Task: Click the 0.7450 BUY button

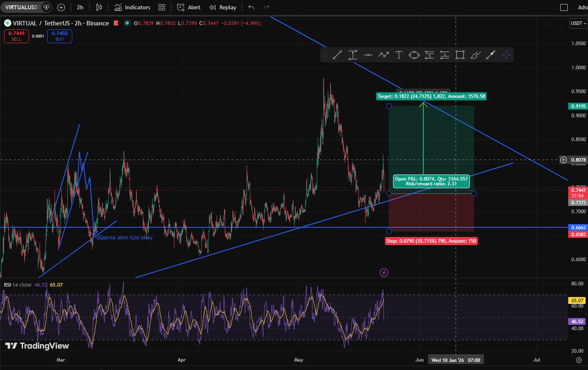Action: click(x=59, y=36)
